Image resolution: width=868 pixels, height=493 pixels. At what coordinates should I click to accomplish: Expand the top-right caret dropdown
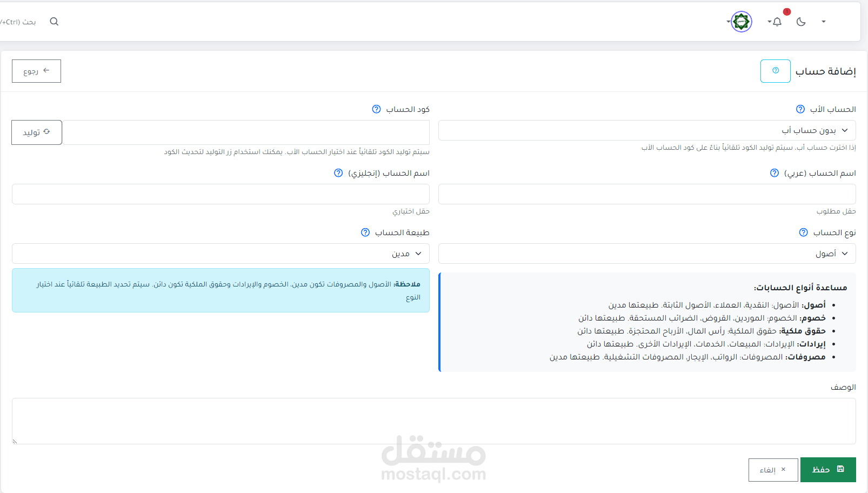(824, 22)
